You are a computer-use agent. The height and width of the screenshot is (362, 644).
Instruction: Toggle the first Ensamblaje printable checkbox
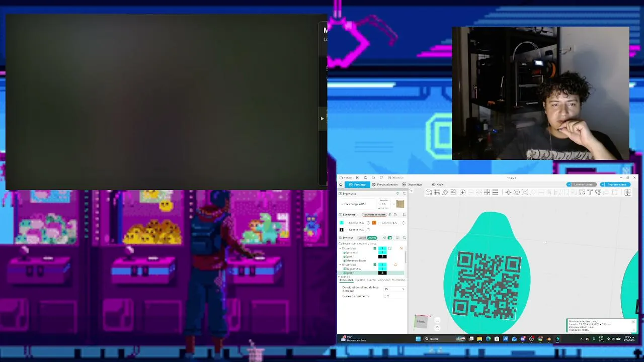(x=375, y=248)
